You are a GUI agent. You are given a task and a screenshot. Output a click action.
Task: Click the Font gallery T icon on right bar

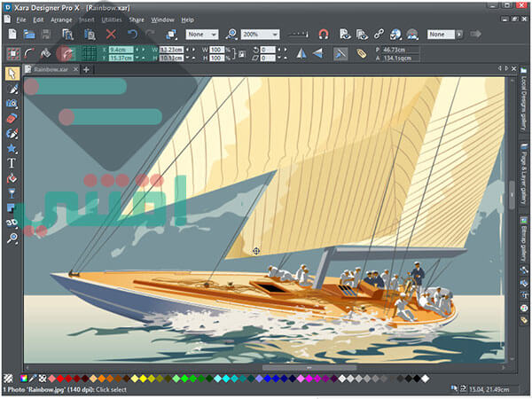(x=524, y=295)
